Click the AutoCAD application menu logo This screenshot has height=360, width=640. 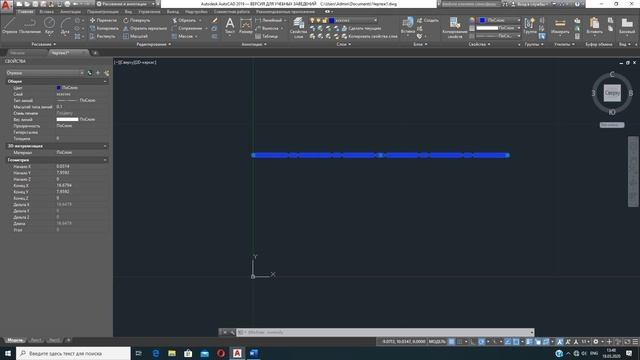click(x=6, y=6)
